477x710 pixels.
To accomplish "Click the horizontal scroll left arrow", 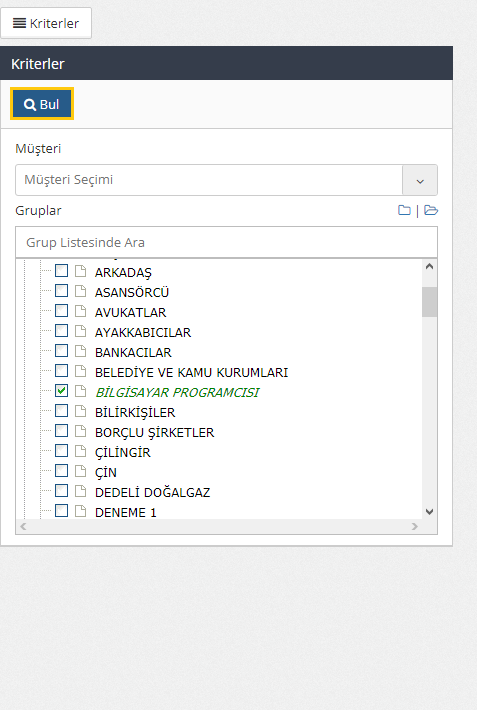I will [x=23, y=526].
